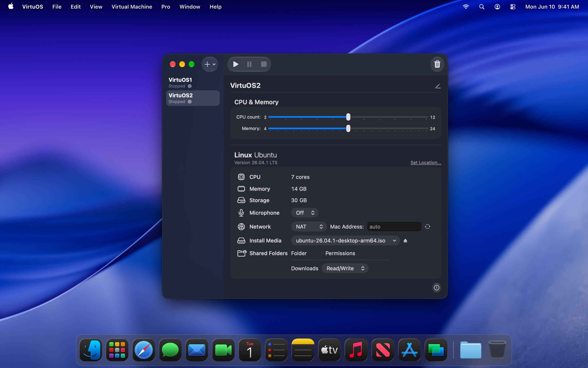Click the Downloads shared folder entry
This screenshot has width=588, height=368.
[x=305, y=268]
